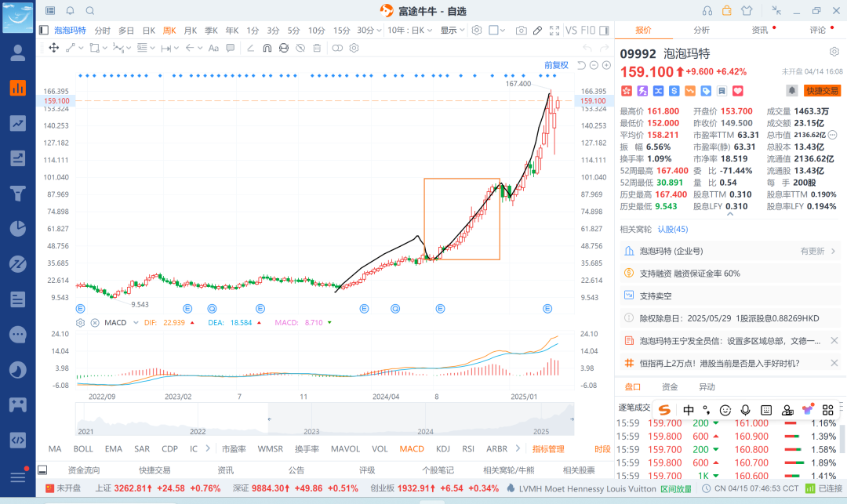Click the 快捷交易 orange button

(822, 91)
